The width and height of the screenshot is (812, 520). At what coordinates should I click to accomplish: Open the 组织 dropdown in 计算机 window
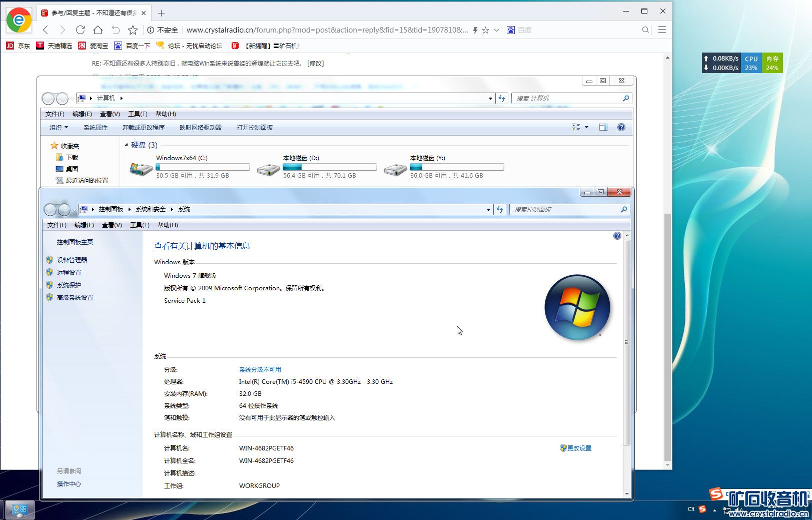(x=59, y=128)
